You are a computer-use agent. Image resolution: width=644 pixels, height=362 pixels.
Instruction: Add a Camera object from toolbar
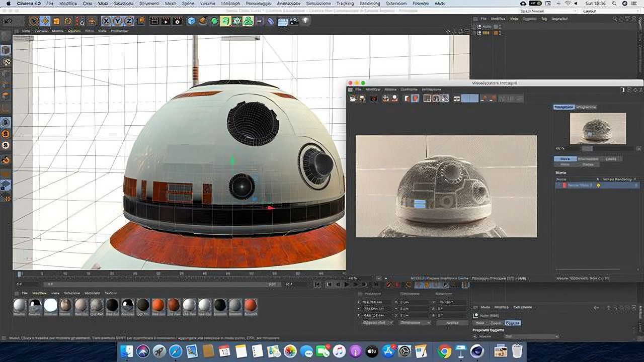click(x=294, y=21)
